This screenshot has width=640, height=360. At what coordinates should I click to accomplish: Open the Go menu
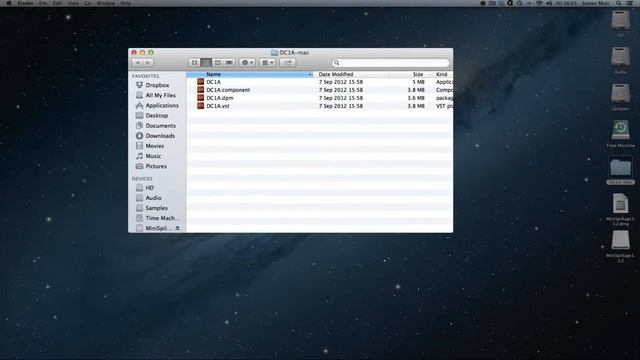88,3
